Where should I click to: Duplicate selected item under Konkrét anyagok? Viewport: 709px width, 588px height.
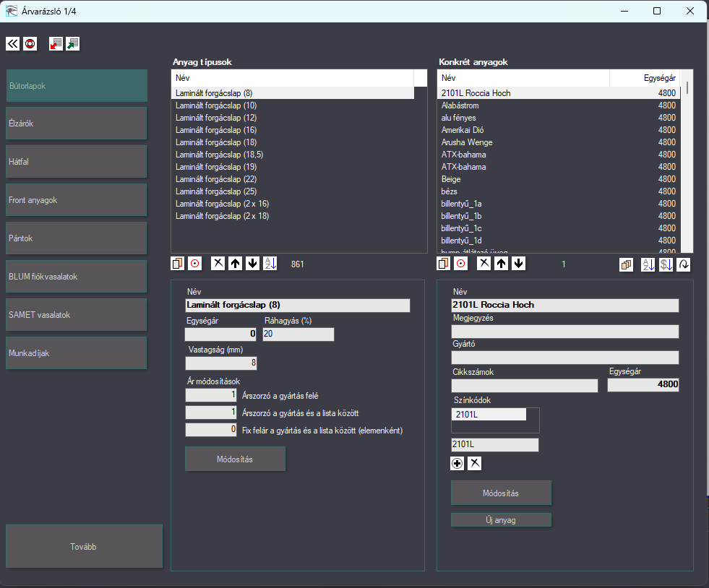pyautogui.click(x=444, y=264)
